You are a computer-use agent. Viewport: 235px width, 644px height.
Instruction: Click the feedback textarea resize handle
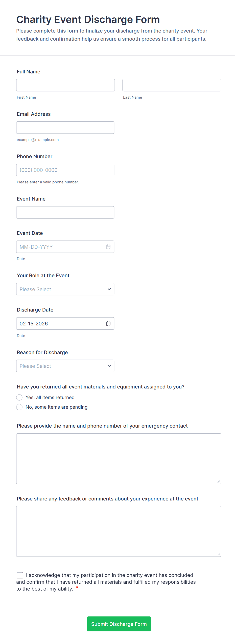219,554
